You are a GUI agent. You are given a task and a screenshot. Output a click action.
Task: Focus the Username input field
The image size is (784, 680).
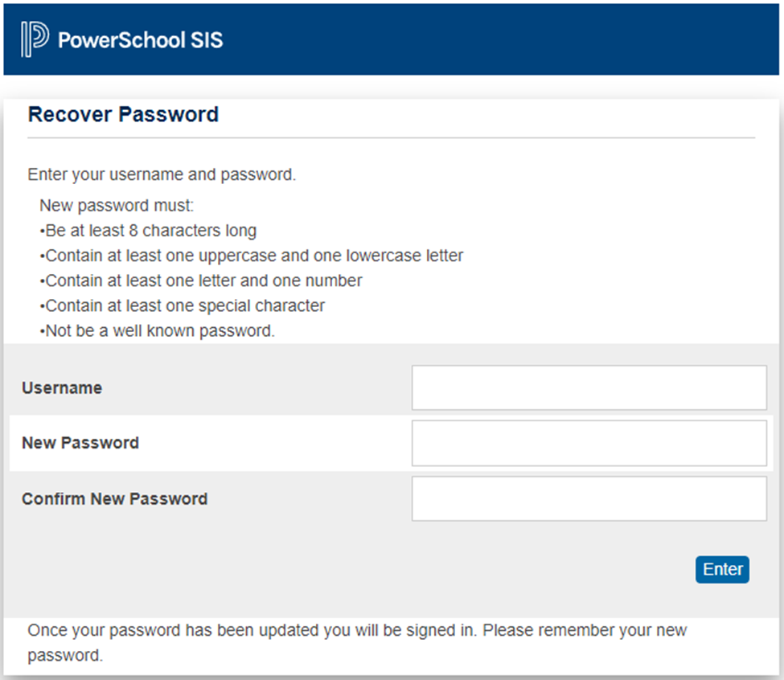(589, 387)
